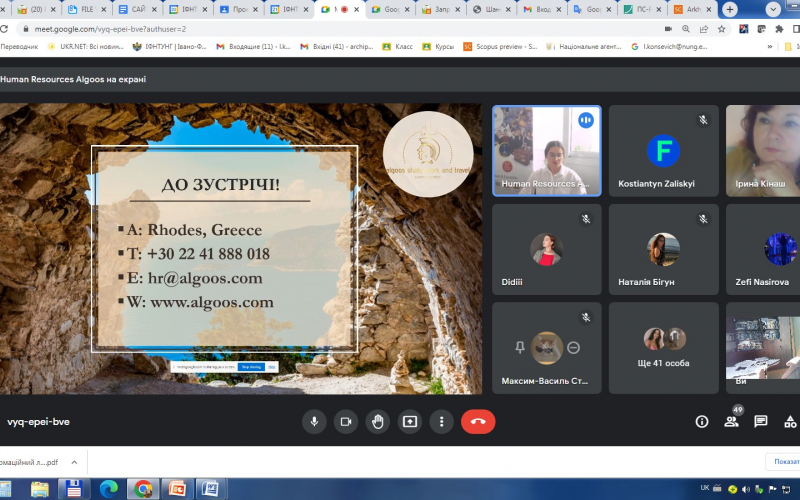Select Kostiantyn Zaliskyi participant tile
800x500 pixels.
[663, 151]
